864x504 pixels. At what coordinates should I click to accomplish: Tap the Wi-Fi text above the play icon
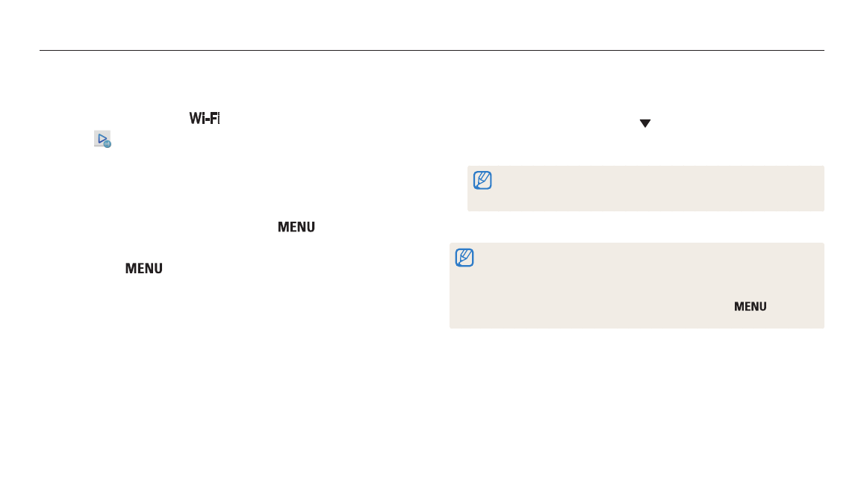tap(205, 119)
